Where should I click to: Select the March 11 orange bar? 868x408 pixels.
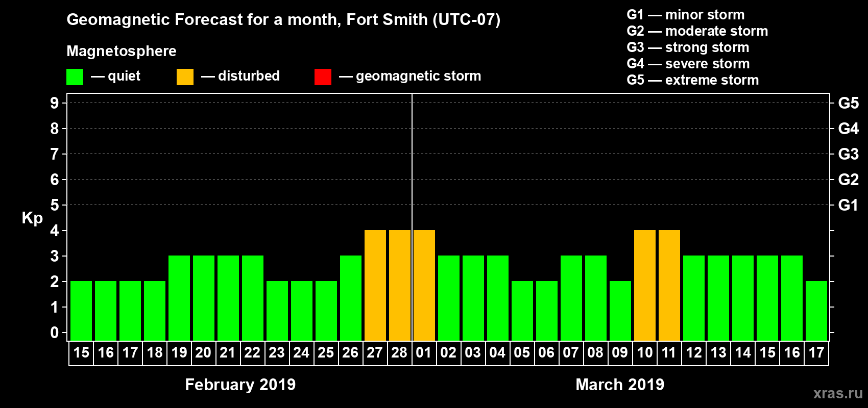click(x=669, y=285)
